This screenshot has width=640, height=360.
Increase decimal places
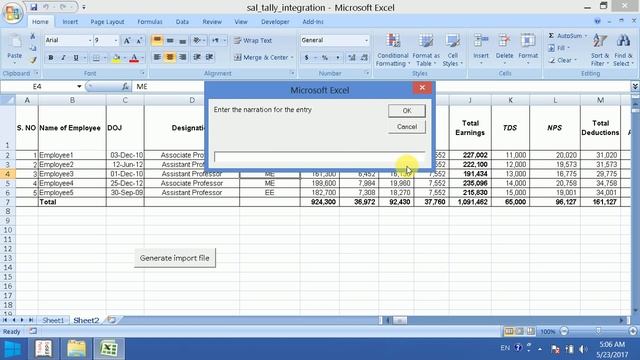tap(351, 58)
